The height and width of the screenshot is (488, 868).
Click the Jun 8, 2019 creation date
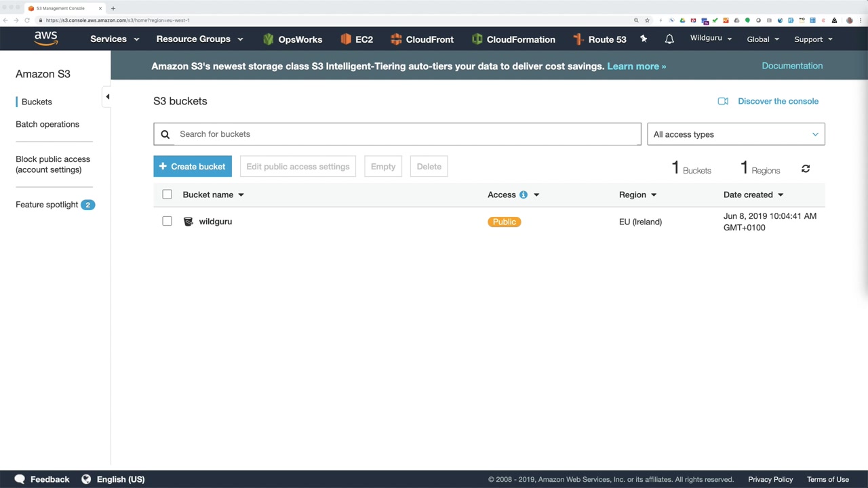pos(770,222)
